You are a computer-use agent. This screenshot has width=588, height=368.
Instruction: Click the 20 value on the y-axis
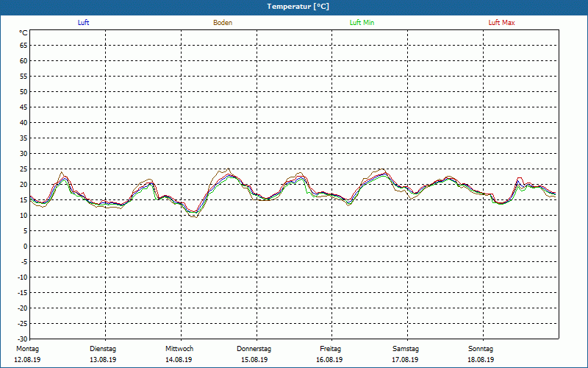[x=24, y=185]
